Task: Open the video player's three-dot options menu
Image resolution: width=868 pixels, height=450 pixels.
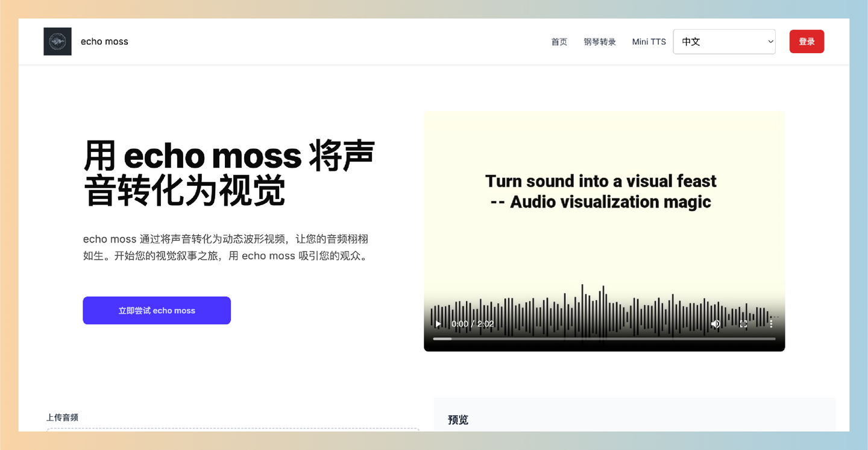Action: [x=771, y=324]
